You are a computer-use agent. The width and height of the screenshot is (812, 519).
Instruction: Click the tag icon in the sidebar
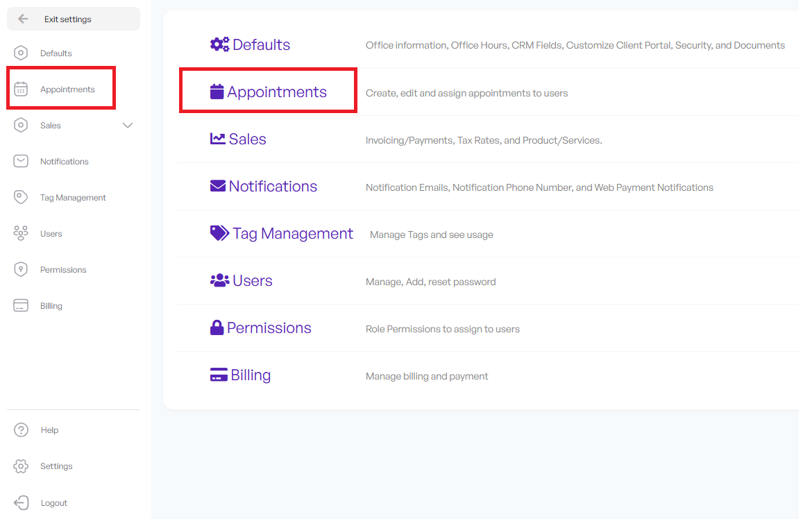tap(21, 197)
